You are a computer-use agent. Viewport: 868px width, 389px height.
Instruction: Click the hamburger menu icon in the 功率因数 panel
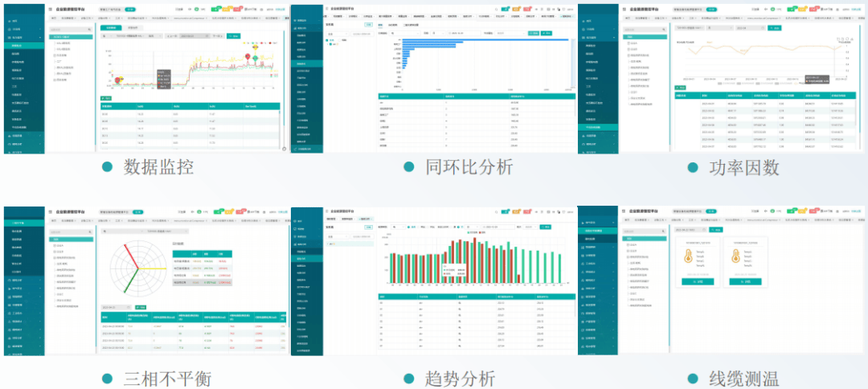(623, 8)
